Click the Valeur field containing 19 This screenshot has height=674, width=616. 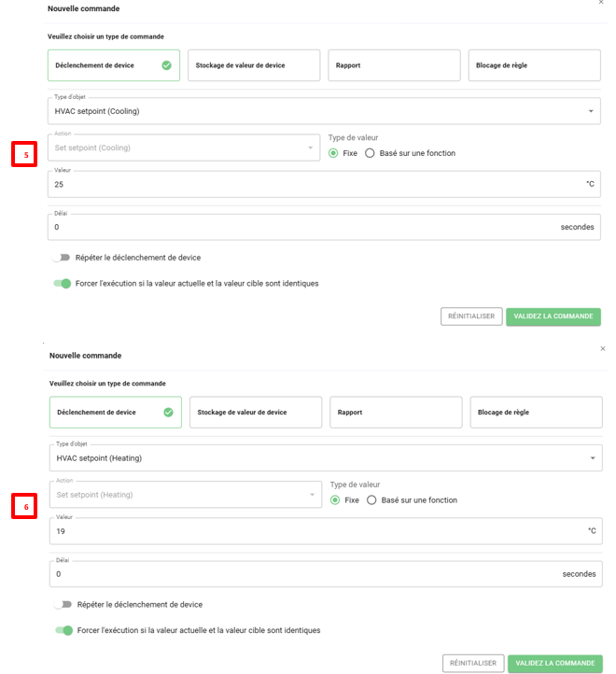317,531
